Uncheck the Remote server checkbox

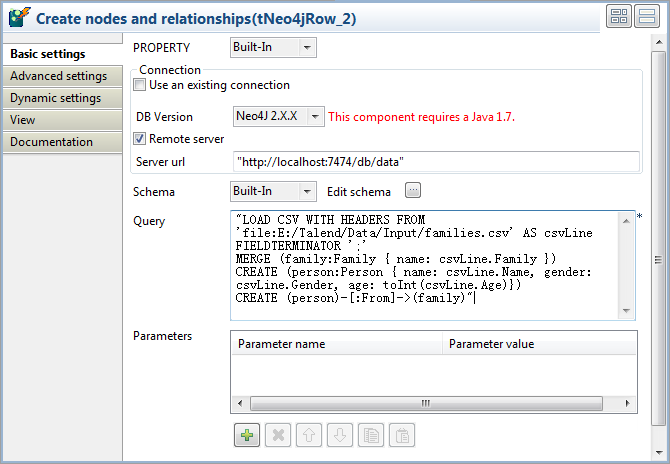139,138
